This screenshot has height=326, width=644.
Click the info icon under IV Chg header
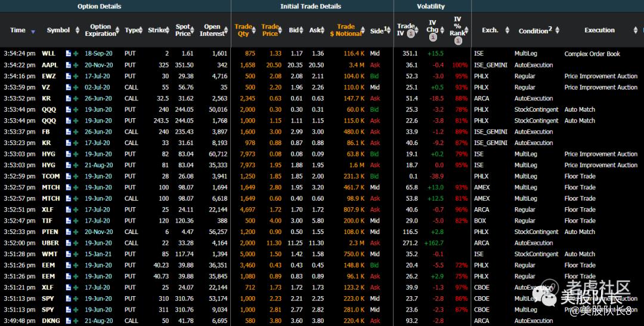coord(432,38)
